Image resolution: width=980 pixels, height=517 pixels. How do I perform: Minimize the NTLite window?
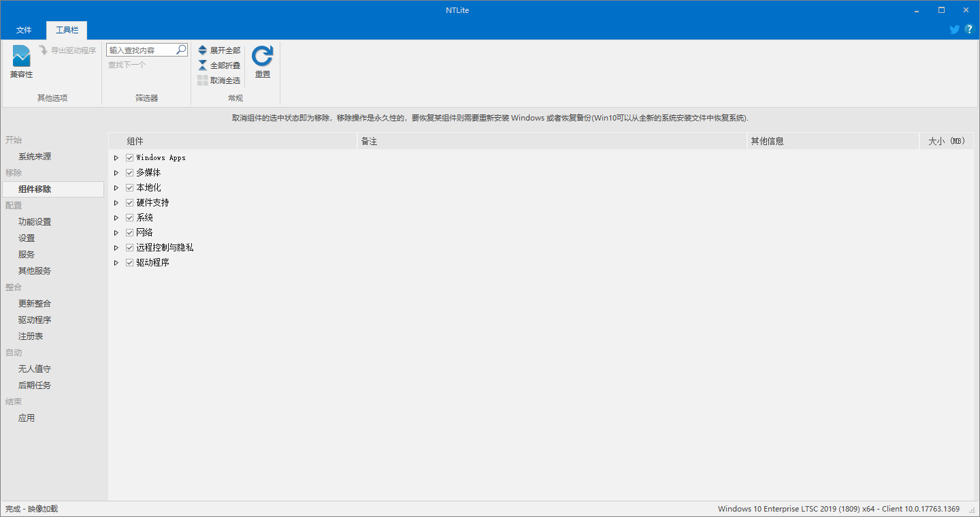pyautogui.click(x=917, y=10)
